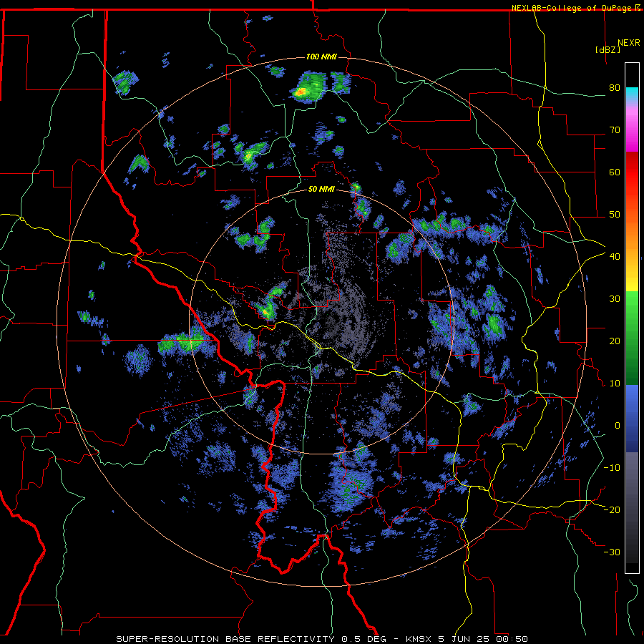Click the cyan top band of the color bar
The width and height of the screenshot is (644, 644).
632,94
